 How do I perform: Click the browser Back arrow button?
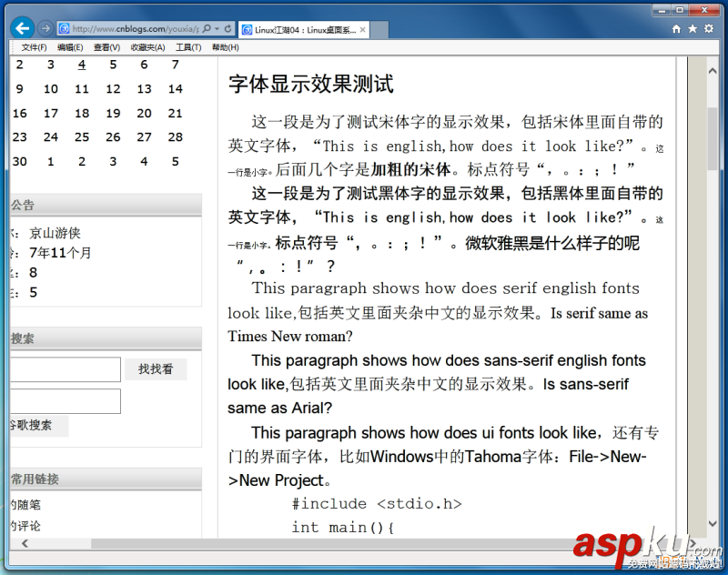22,29
